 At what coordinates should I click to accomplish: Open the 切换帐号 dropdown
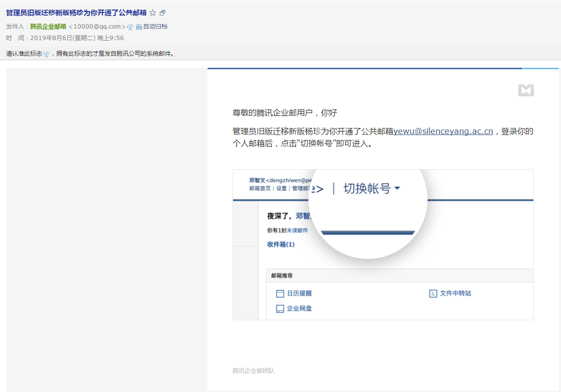tap(372, 188)
